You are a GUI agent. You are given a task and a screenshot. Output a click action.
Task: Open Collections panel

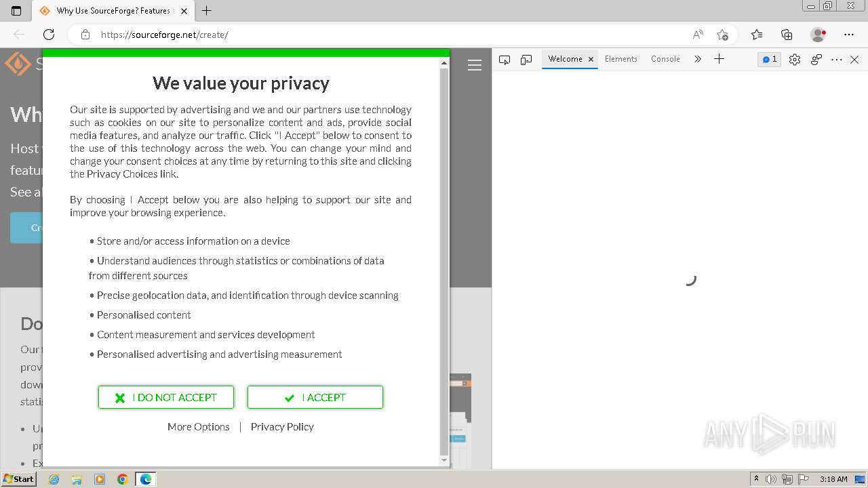(x=787, y=35)
